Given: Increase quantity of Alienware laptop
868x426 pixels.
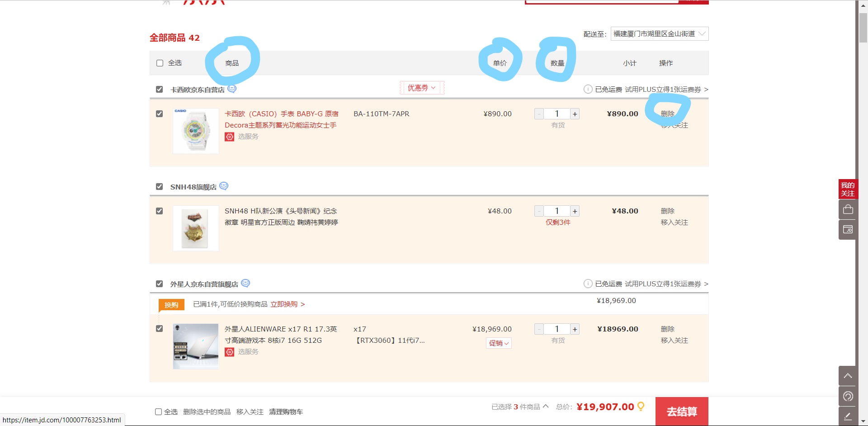Looking at the screenshot, I should click(x=575, y=329).
